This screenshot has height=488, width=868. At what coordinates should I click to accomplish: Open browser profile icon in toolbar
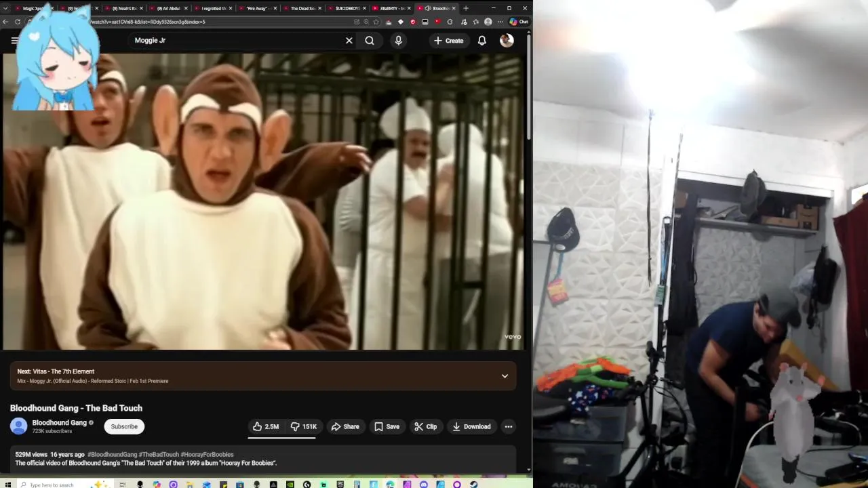point(488,22)
